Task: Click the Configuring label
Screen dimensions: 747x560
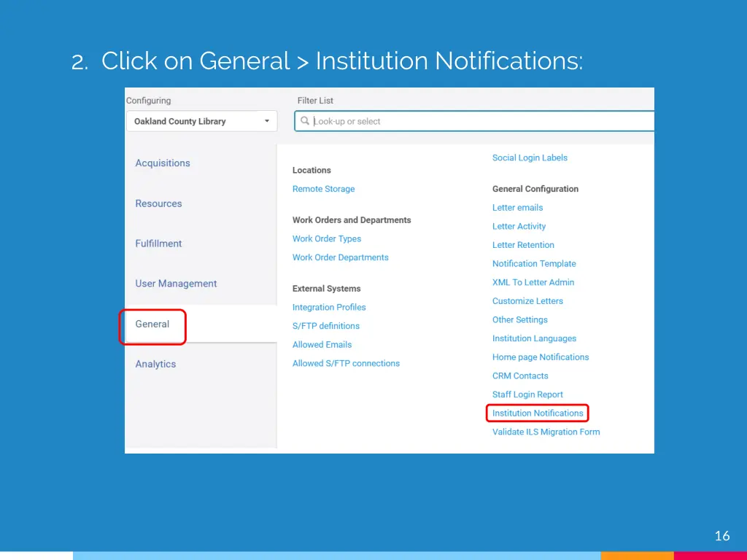Action: coord(148,101)
